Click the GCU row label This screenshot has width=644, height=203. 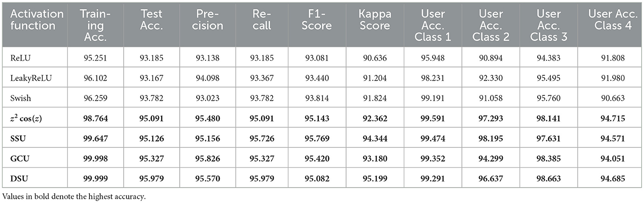(17, 159)
